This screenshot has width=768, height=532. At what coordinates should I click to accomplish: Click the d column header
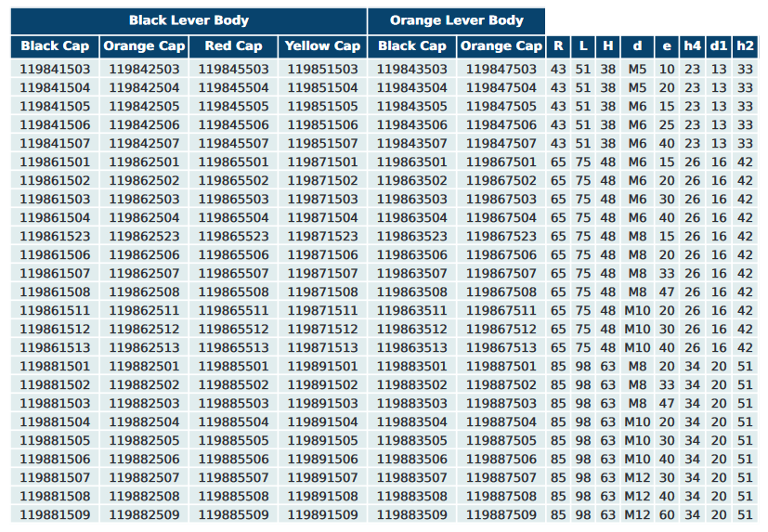(637, 46)
